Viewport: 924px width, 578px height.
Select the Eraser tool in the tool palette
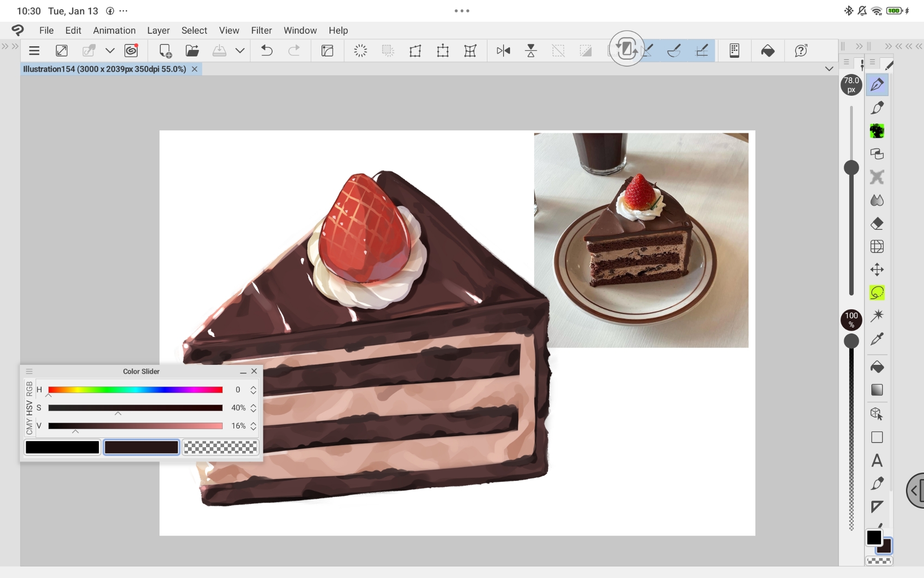click(876, 224)
